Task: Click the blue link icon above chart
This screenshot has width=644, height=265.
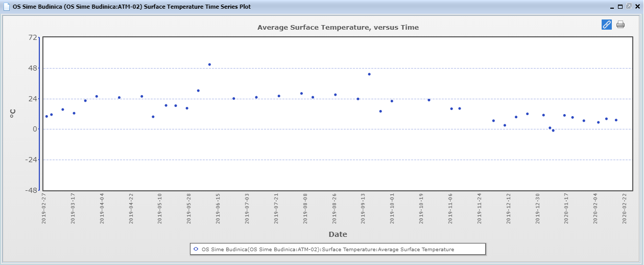Action: coord(606,24)
